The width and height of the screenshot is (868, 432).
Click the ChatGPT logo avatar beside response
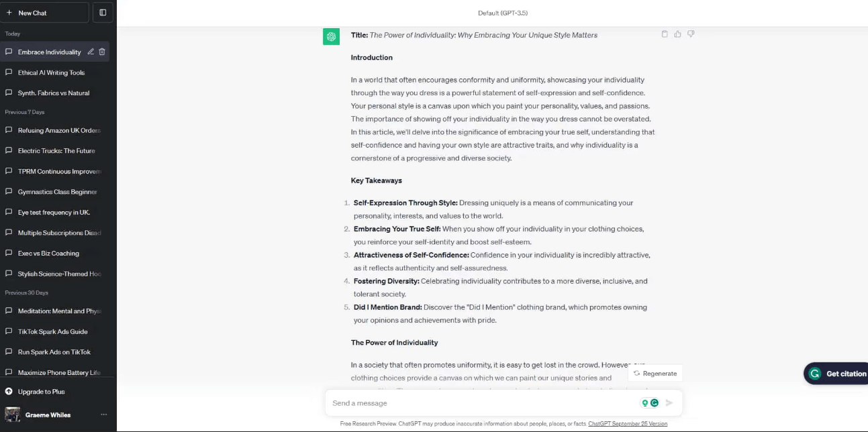pyautogui.click(x=331, y=37)
